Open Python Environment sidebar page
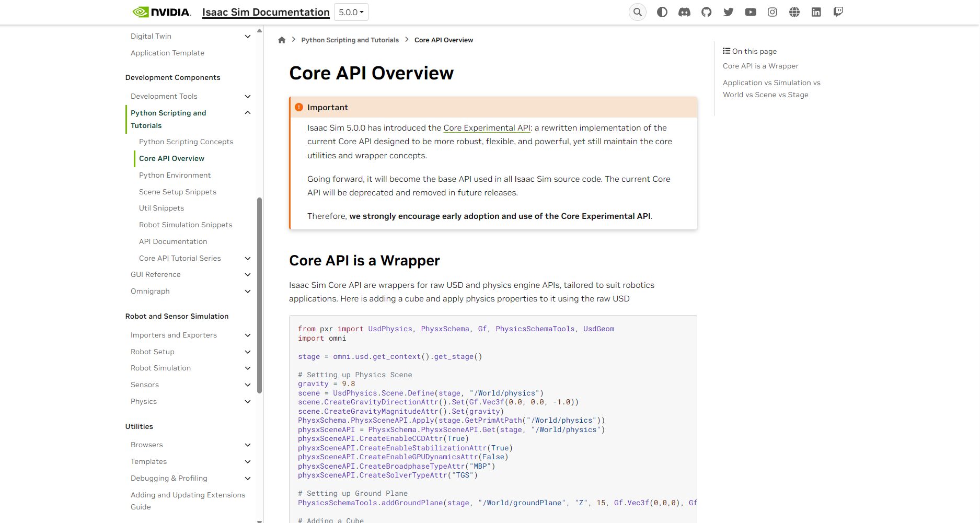Image resolution: width=980 pixels, height=523 pixels. tap(175, 175)
